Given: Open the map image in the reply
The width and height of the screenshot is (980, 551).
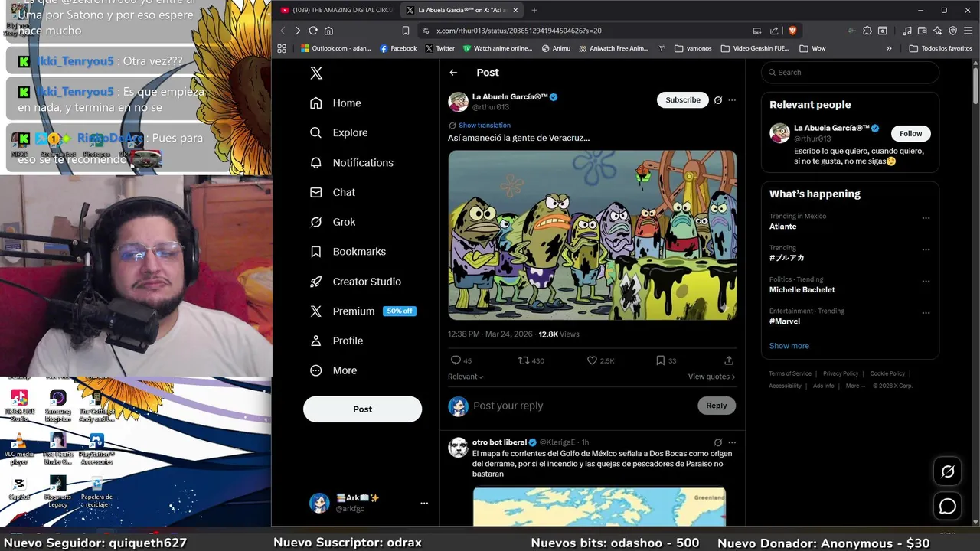Looking at the screenshot, I should pyautogui.click(x=599, y=507).
